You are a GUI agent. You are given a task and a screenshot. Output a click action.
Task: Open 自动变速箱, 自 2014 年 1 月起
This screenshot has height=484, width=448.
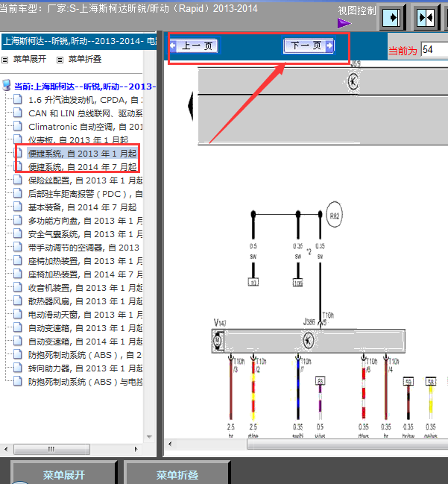pos(86,342)
